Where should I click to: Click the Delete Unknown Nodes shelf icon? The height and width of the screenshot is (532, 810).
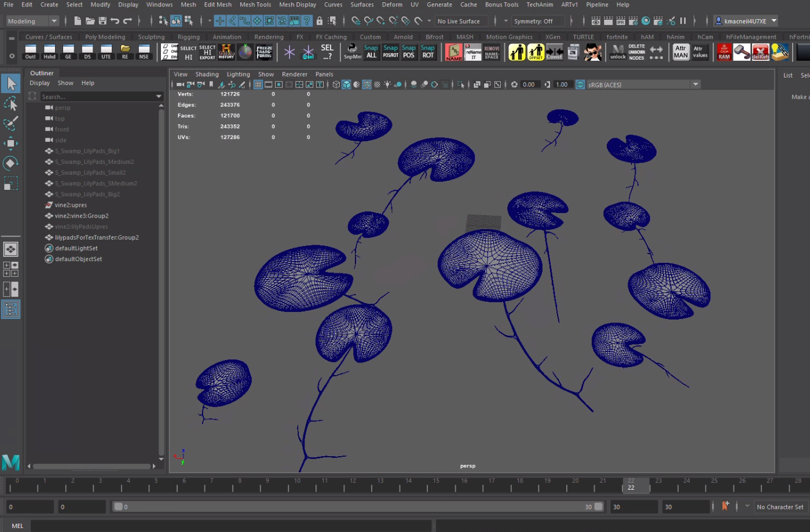(636, 52)
